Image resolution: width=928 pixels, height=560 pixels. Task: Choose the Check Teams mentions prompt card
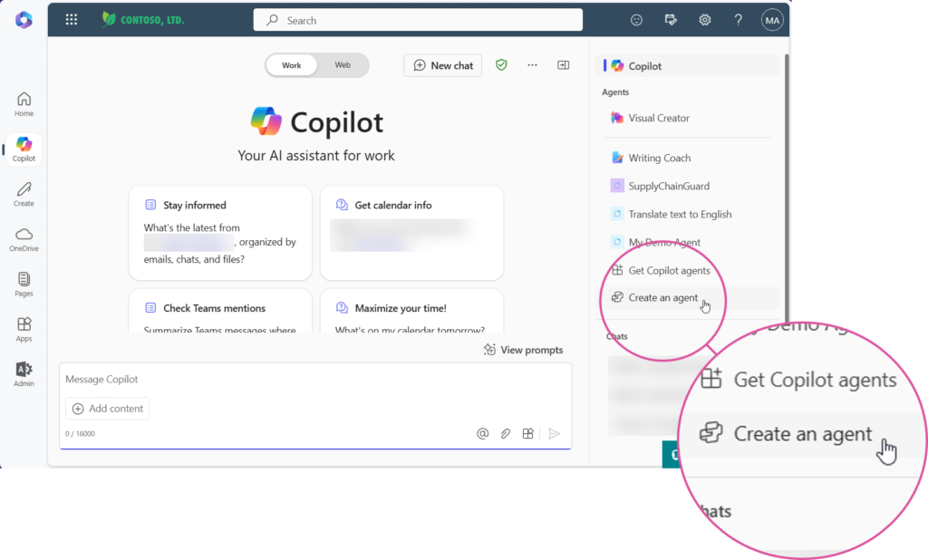click(x=220, y=311)
